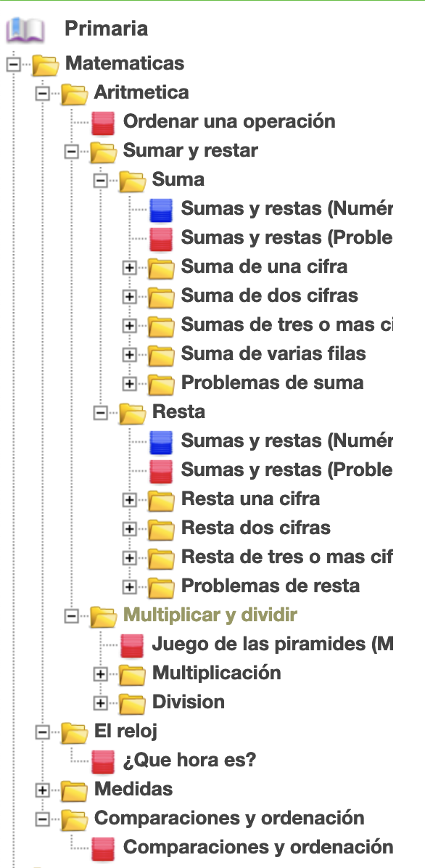Open Resta dos cifras folder label
Image resolution: width=425 pixels, height=868 pixels.
tap(256, 528)
